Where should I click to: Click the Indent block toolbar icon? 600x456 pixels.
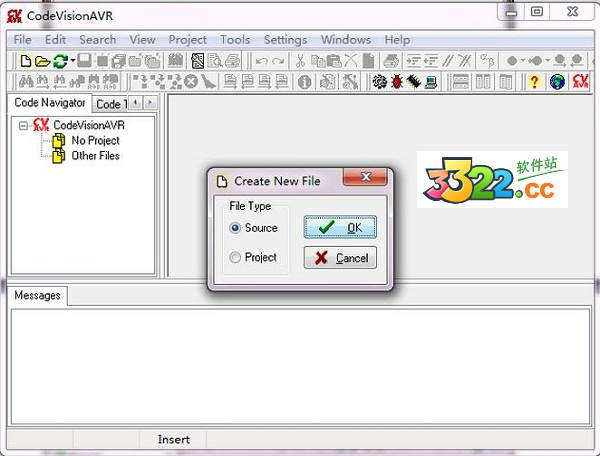pyautogui.click(x=414, y=61)
